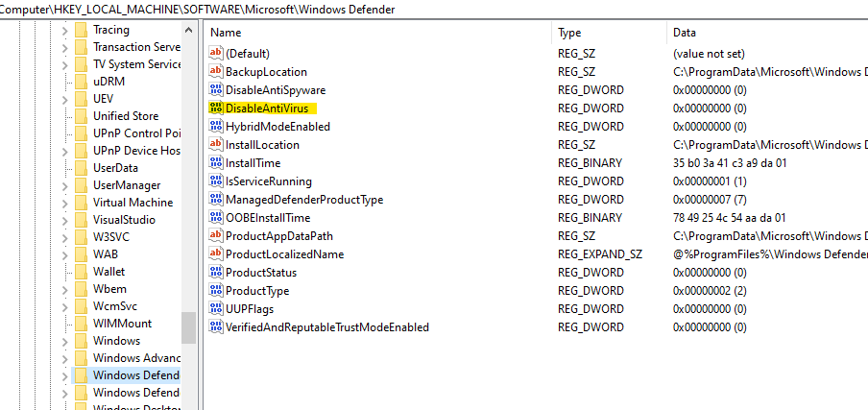
Task: Click the OOBEInstallTime binary icon
Action: point(215,217)
